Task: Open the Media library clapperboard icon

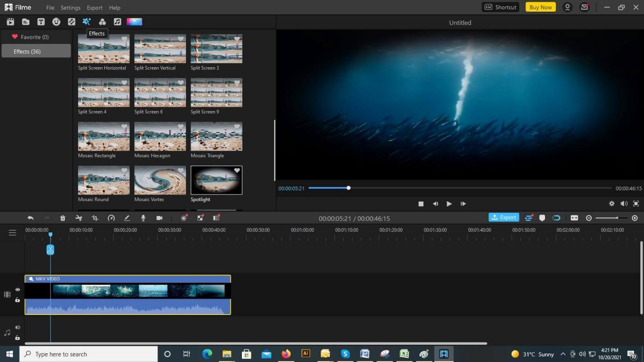Action: pyautogui.click(x=10, y=21)
